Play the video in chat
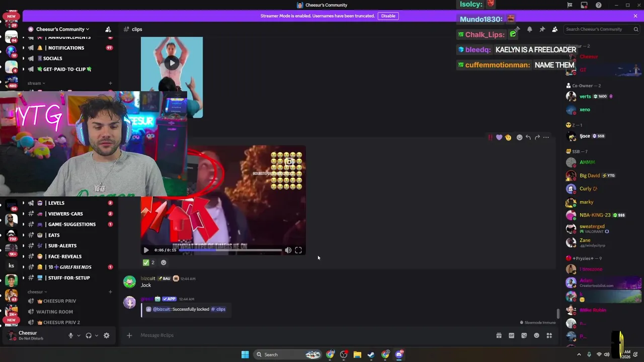Screen dimensions: 644x362 point(146,250)
